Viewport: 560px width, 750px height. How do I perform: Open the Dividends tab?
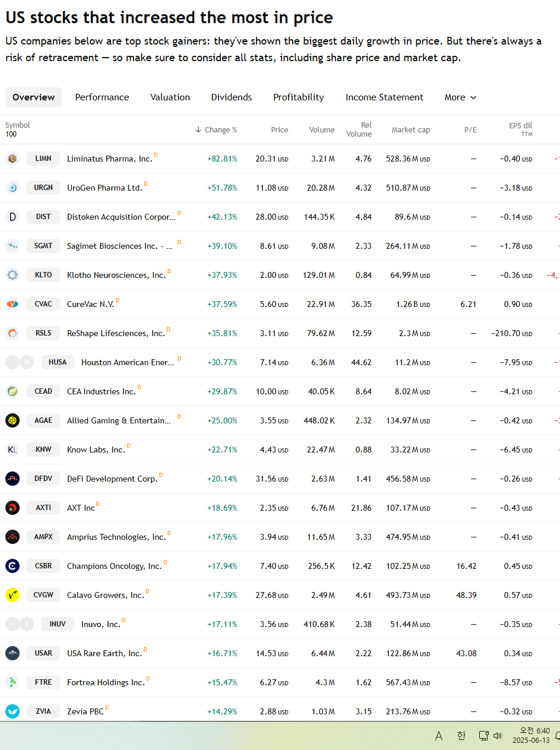(x=232, y=97)
